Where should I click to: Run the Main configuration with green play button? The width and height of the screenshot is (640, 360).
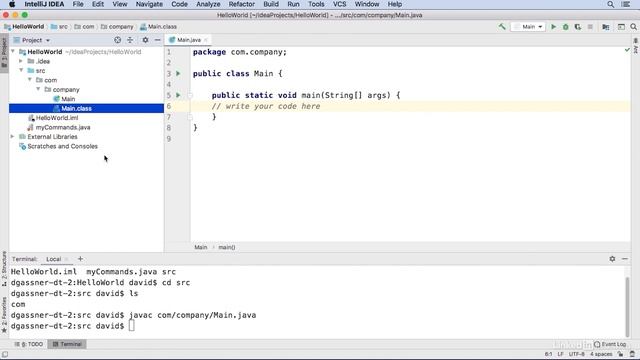coord(553,27)
